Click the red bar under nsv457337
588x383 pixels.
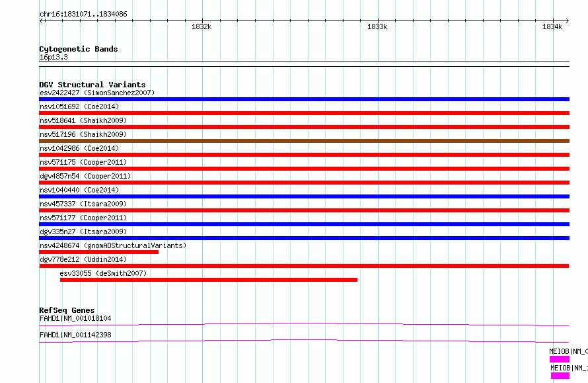click(304, 210)
